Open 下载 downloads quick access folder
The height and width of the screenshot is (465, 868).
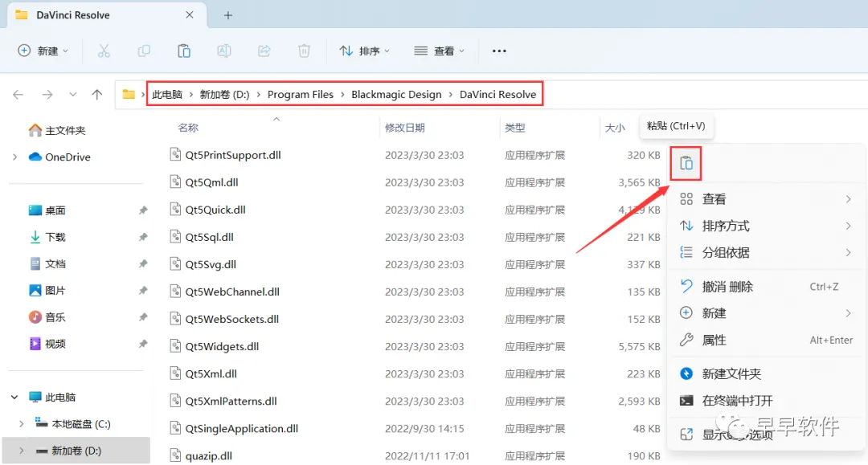pyautogui.click(x=47, y=237)
